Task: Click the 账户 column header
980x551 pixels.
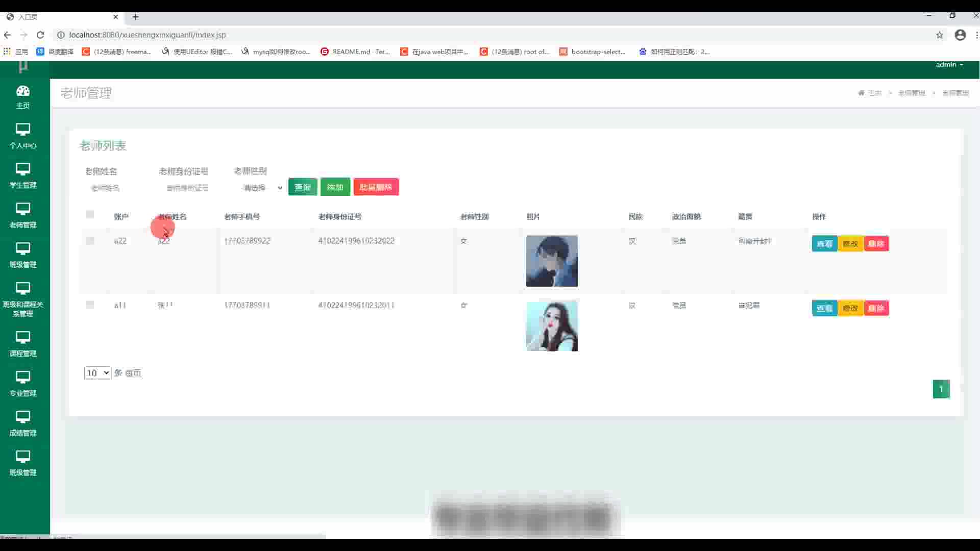Action: 121,217
